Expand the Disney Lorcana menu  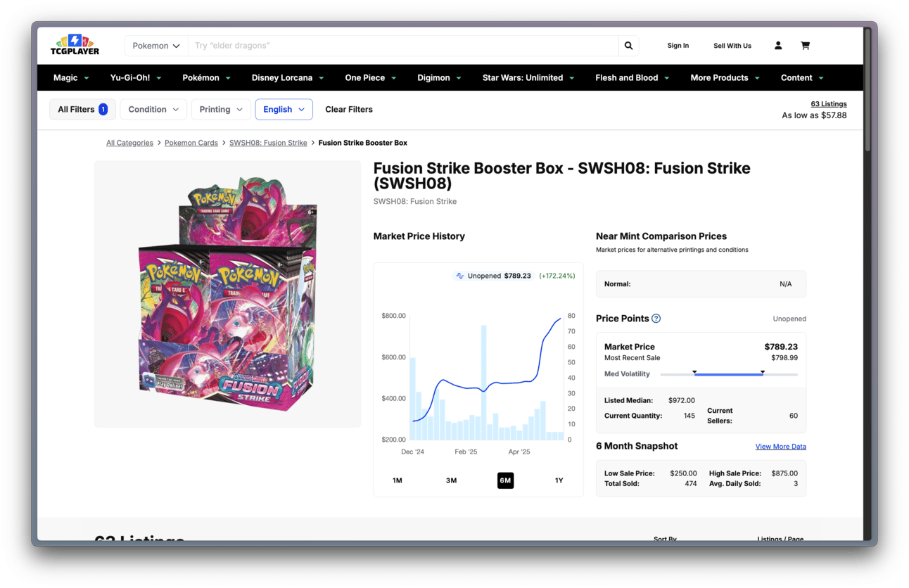tap(288, 78)
